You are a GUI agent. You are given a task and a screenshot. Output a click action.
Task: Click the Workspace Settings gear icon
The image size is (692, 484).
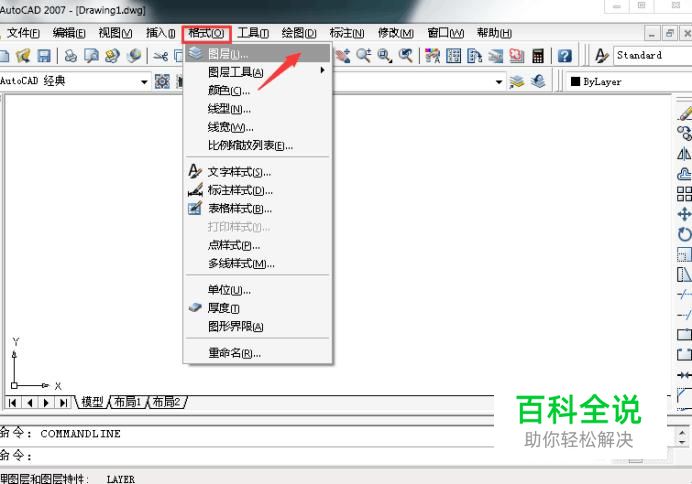point(162,81)
